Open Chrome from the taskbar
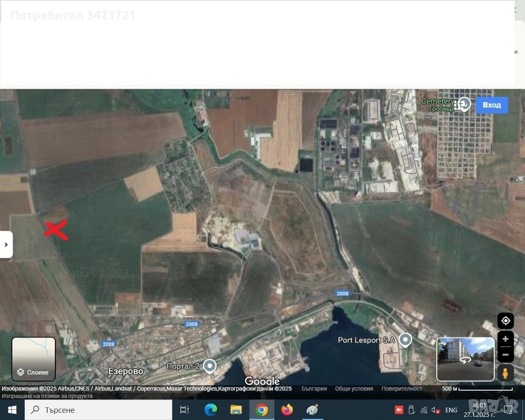Viewport: 525px width, 420px height. pyautogui.click(x=261, y=410)
